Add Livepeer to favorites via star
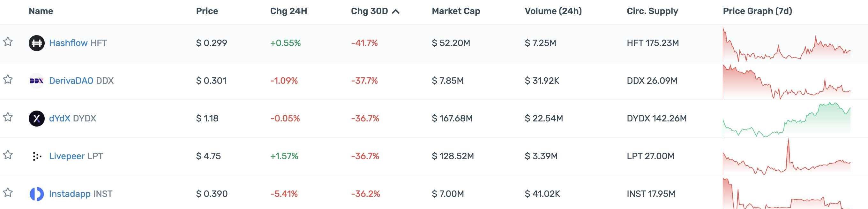Screen dimensions: 868x209 (8, 155)
